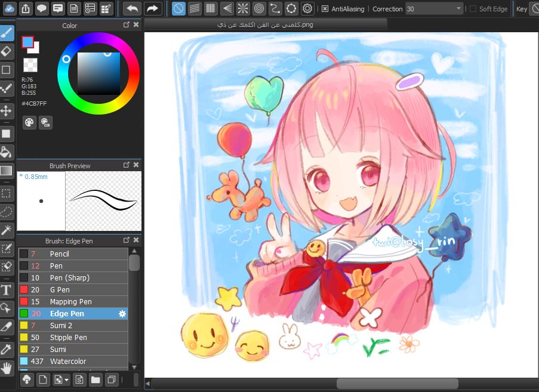
Task: Close the Brush Preview panel
Action: click(136, 165)
